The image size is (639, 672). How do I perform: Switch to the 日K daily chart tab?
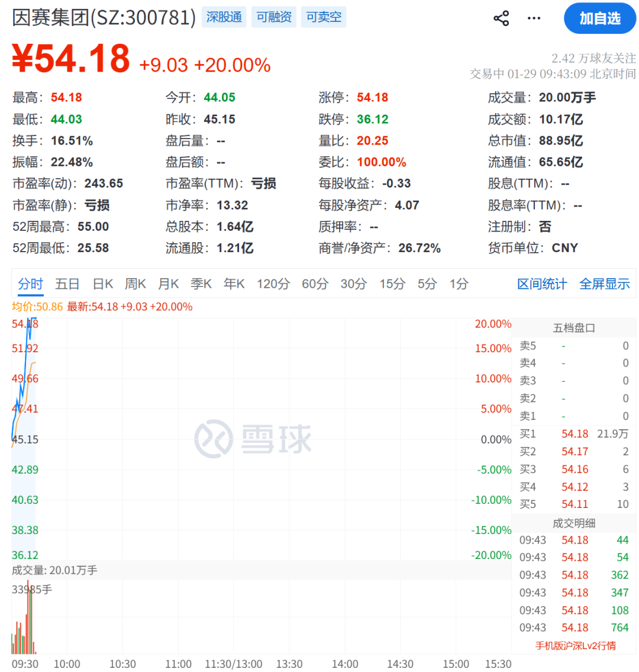click(102, 284)
